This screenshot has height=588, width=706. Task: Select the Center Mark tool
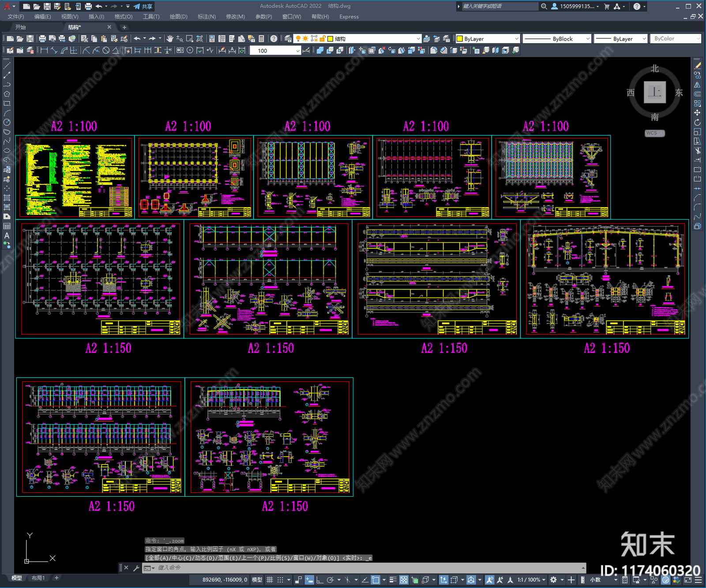[x=190, y=50]
